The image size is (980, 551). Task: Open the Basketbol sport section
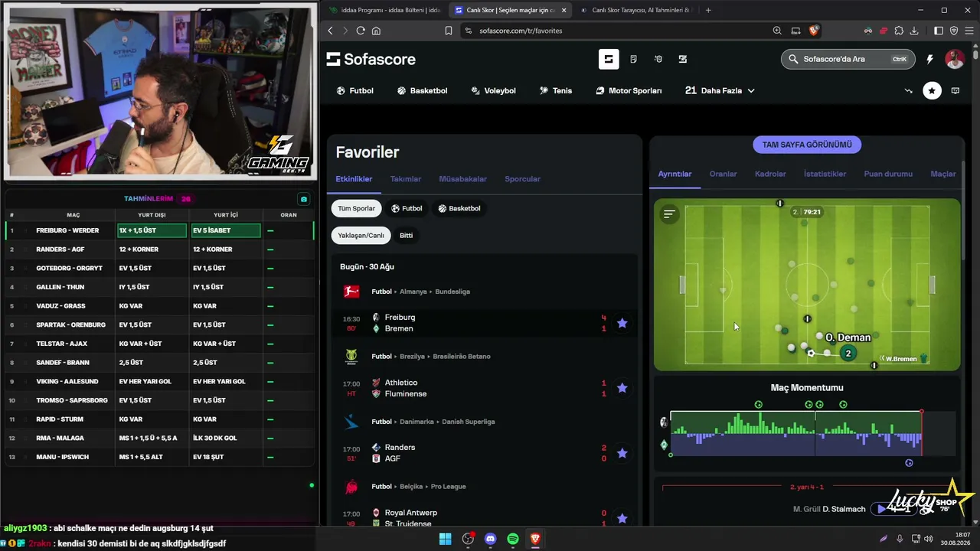pos(422,90)
